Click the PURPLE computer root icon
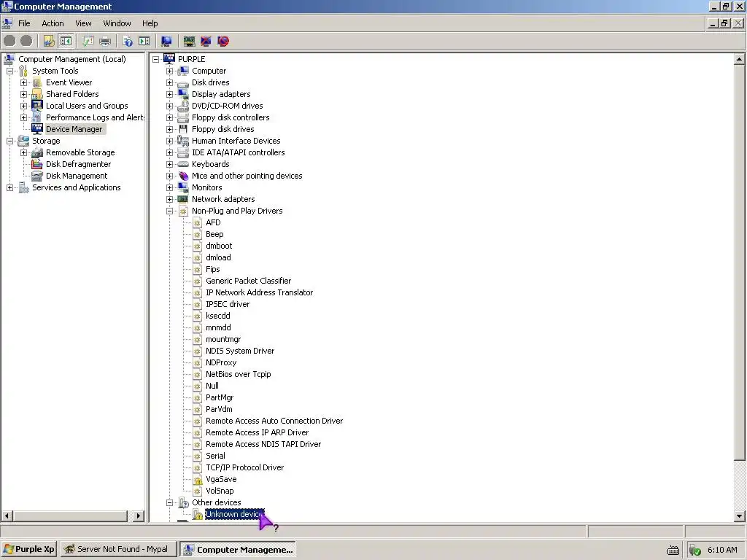This screenshot has height=560, width=747. [169, 58]
